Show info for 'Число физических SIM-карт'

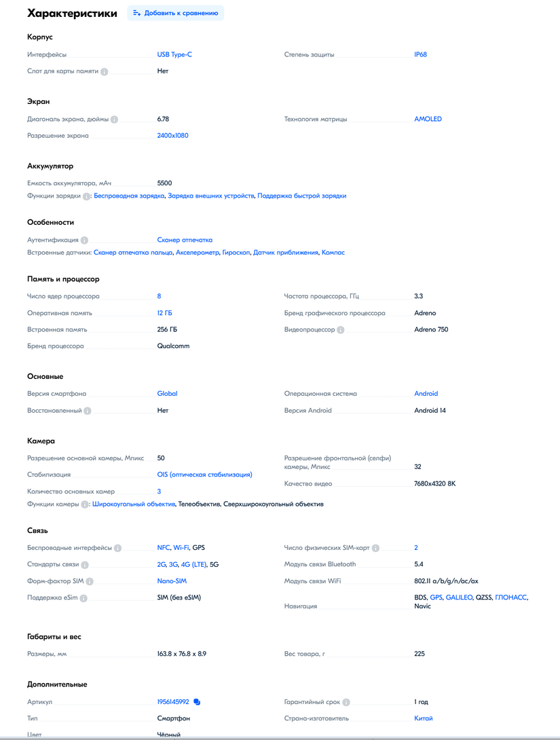375,548
